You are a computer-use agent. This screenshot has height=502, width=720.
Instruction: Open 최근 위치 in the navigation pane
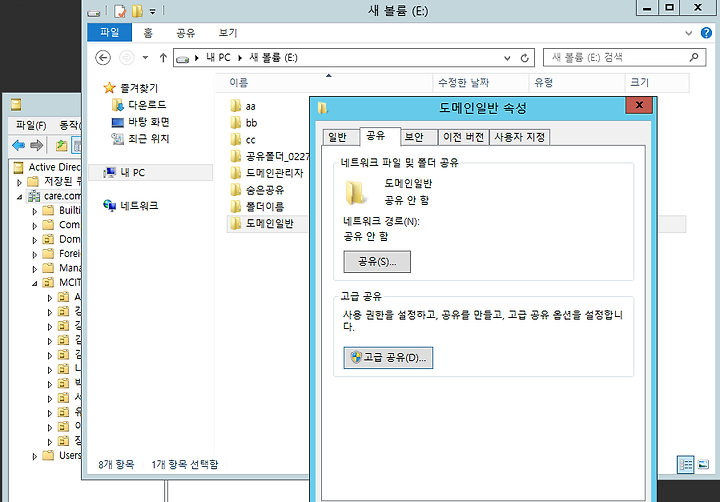click(141, 139)
